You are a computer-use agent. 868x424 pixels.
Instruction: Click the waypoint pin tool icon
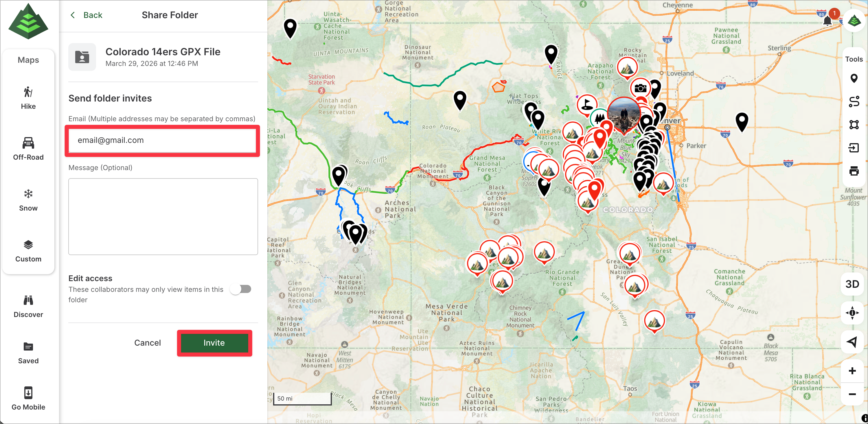(854, 78)
